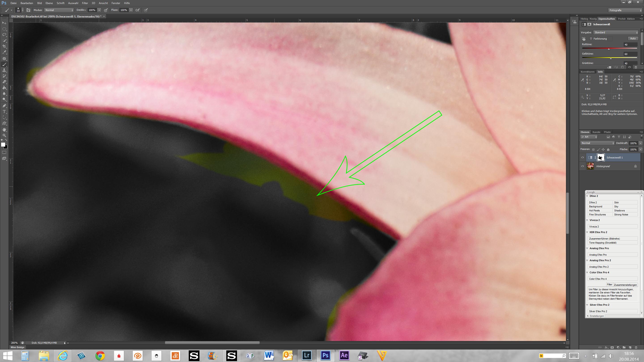
Task: Open Lightroom from the taskbar
Action: 307,356
